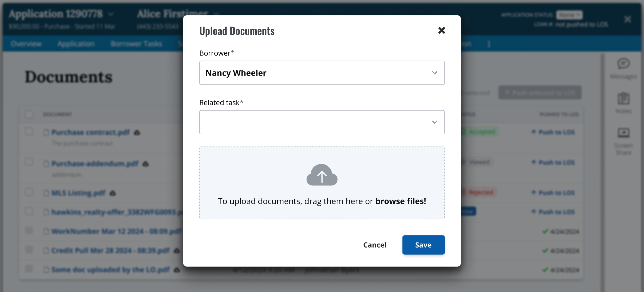This screenshot has width=644, height=292.
Task: Open the Borrower dropdown showing Nancy Wheeler
Action: click(x=322, y=73)
